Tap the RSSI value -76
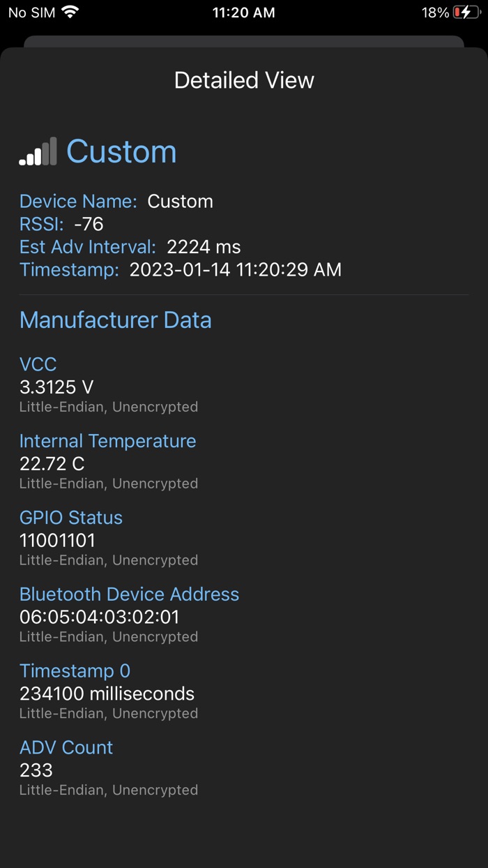Screen dimensions: 488x868 coord(89,224)
